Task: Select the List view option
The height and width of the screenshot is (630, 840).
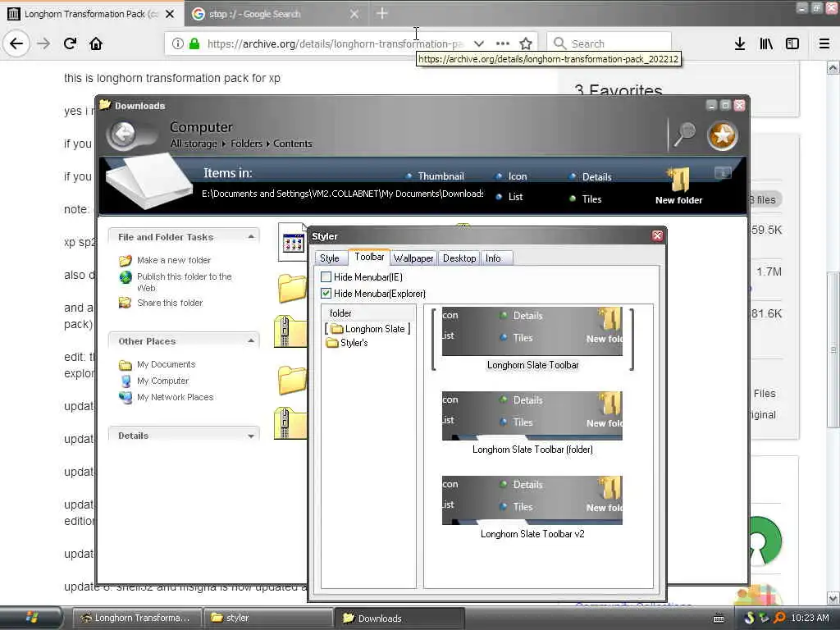Action: 509,197
